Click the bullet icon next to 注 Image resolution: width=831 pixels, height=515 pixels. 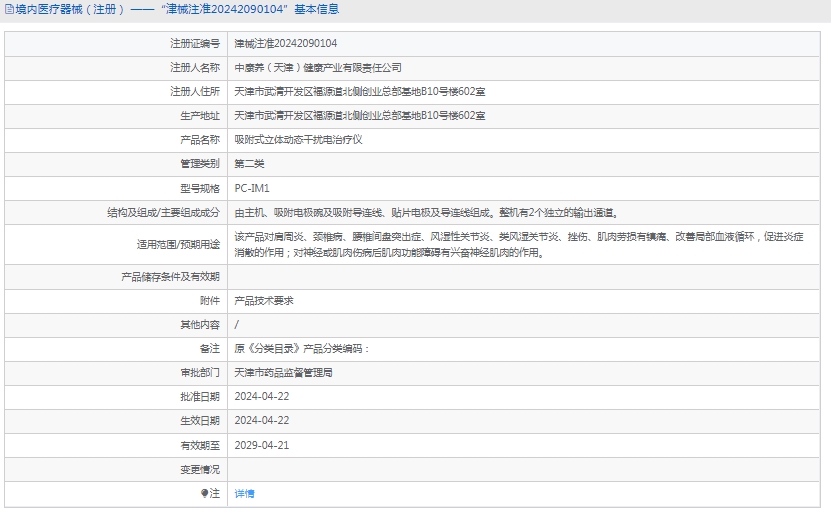click(205, 493)
